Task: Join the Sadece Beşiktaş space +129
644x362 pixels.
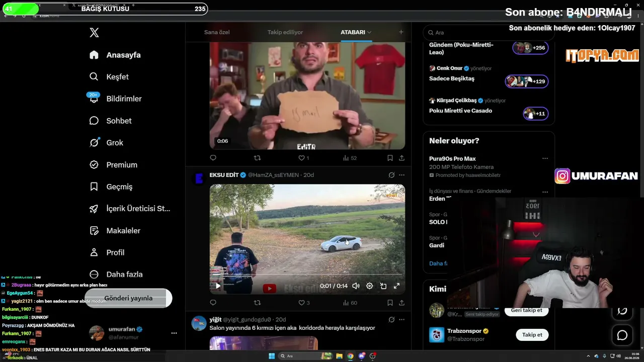Action: tap(527, 81)
